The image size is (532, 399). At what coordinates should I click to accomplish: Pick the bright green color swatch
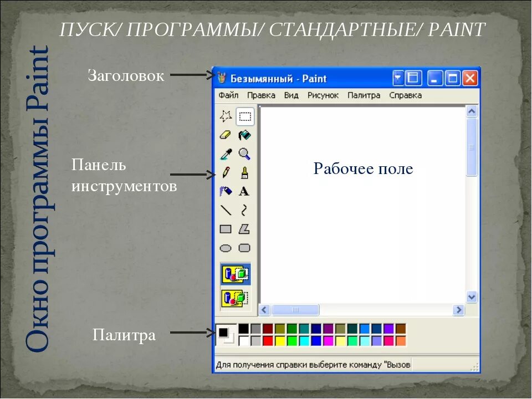(x=292, y=341)
